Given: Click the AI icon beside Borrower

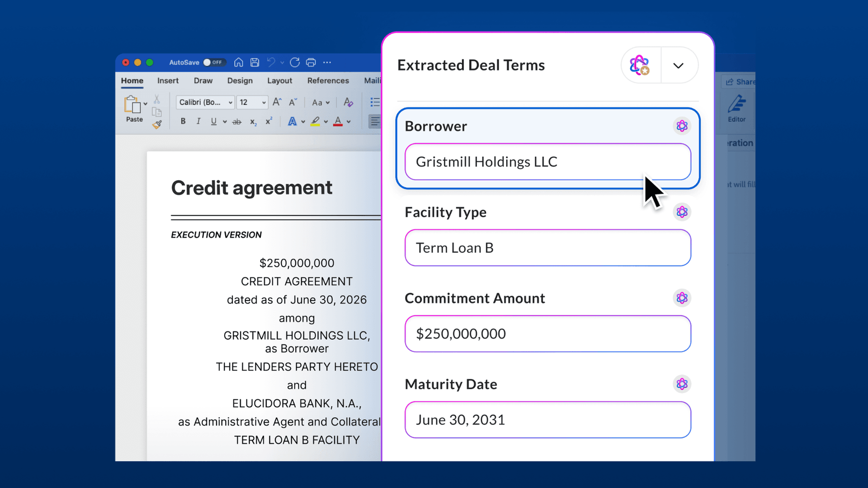Looking at the screenshot, I should click(x=682, y=126).
